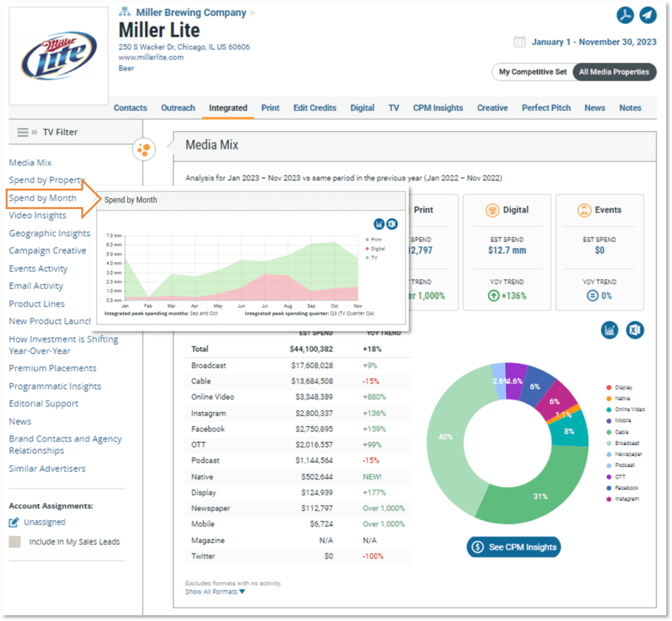Click Cable green legend swatch
Screen dimensions: 672x621
(608, 432)
